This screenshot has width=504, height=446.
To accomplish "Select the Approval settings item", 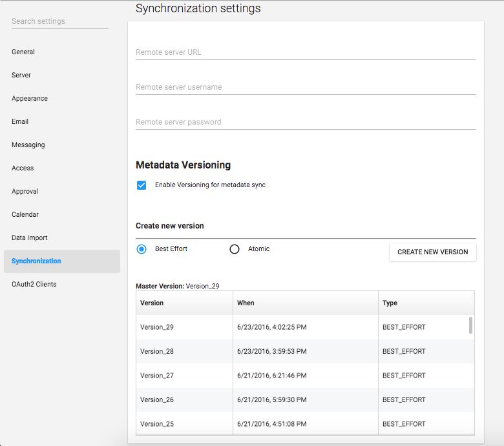I will (x=25, y=191).
